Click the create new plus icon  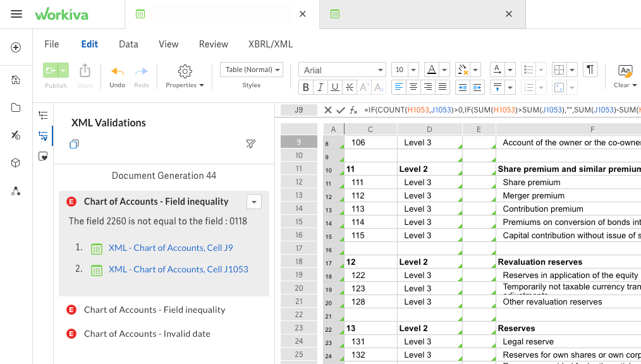point(16,47)
